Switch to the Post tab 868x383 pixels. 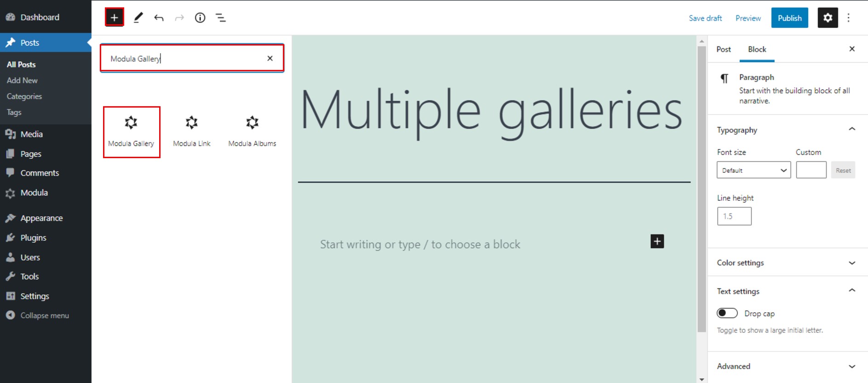click(723, 49)
